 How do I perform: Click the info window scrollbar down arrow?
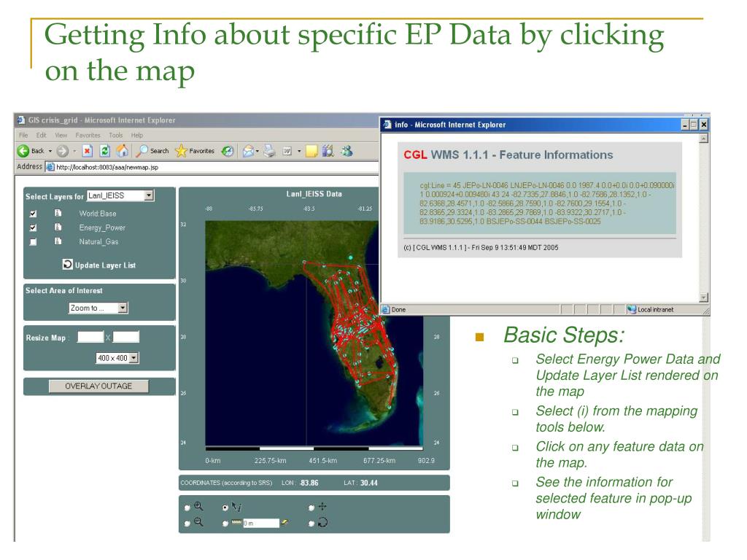[704, 297]
